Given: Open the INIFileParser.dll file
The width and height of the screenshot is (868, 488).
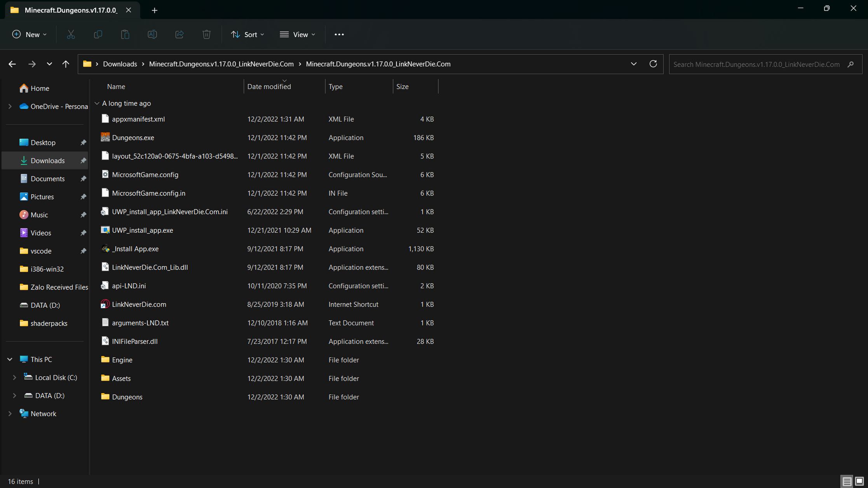Looking at the screenshot, I should pyautogui.click(x=135, y=341).
